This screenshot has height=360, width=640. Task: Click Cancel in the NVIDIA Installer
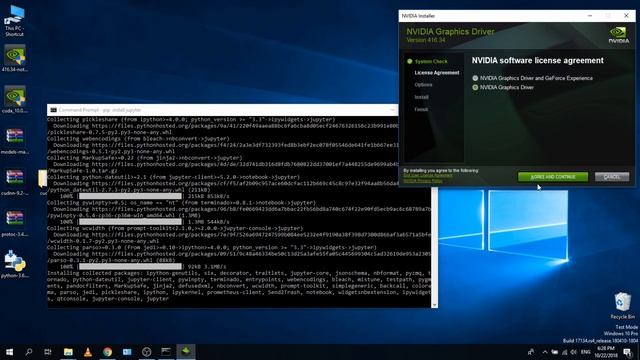click(612, 177)
